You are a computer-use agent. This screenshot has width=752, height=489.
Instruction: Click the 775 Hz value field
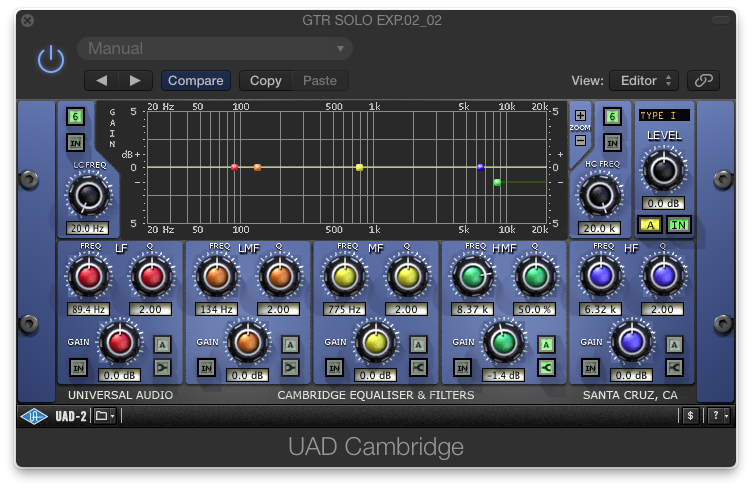(344, 310)
